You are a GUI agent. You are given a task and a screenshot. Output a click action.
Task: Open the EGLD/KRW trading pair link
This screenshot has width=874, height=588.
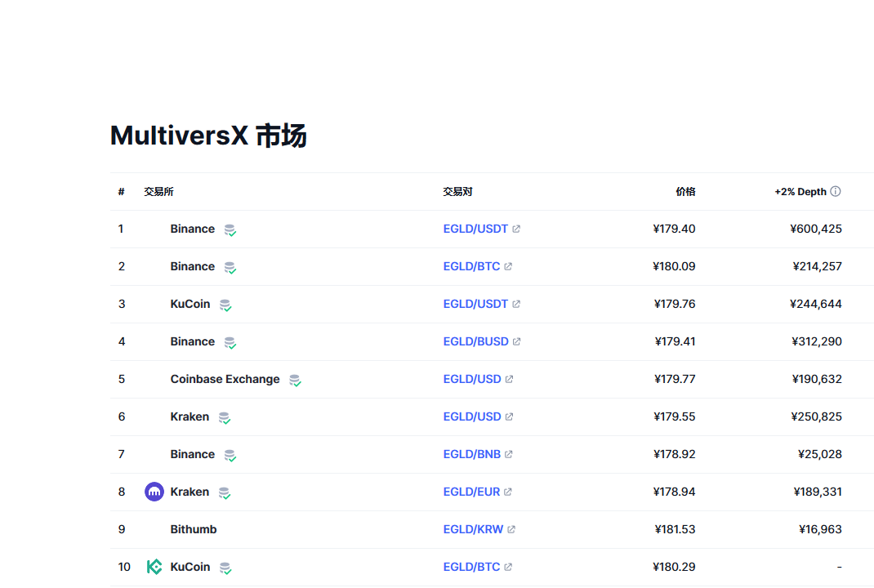pos(473,529)
